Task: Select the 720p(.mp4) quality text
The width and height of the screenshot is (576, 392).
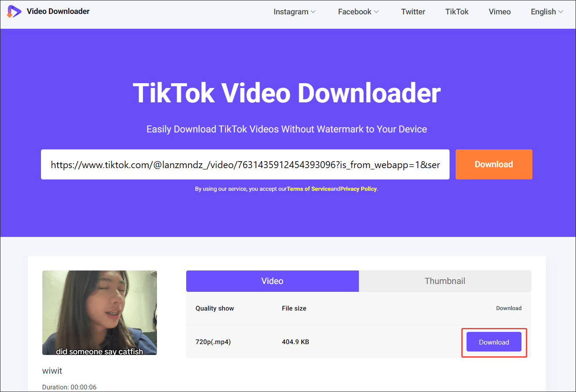Action: click(213, 342)
